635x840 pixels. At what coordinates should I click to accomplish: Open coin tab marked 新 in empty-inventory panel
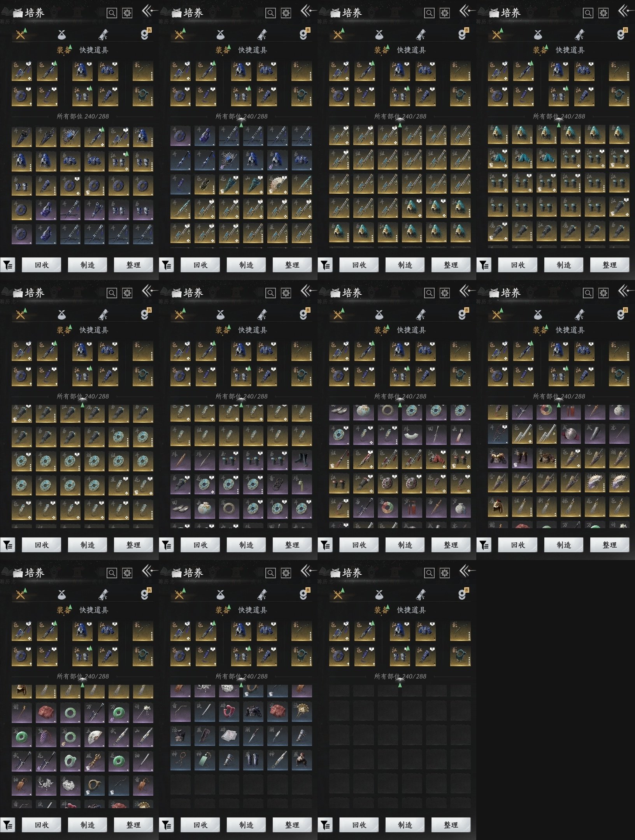462,595
